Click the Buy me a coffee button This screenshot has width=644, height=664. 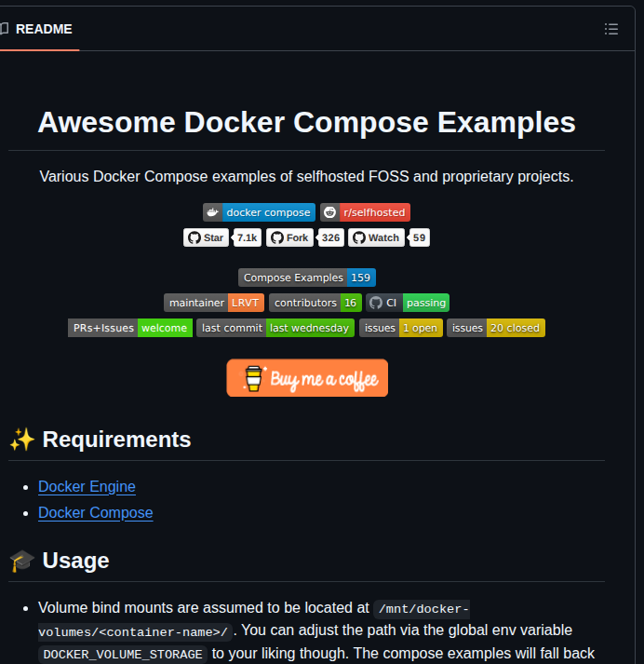point(307,378)
